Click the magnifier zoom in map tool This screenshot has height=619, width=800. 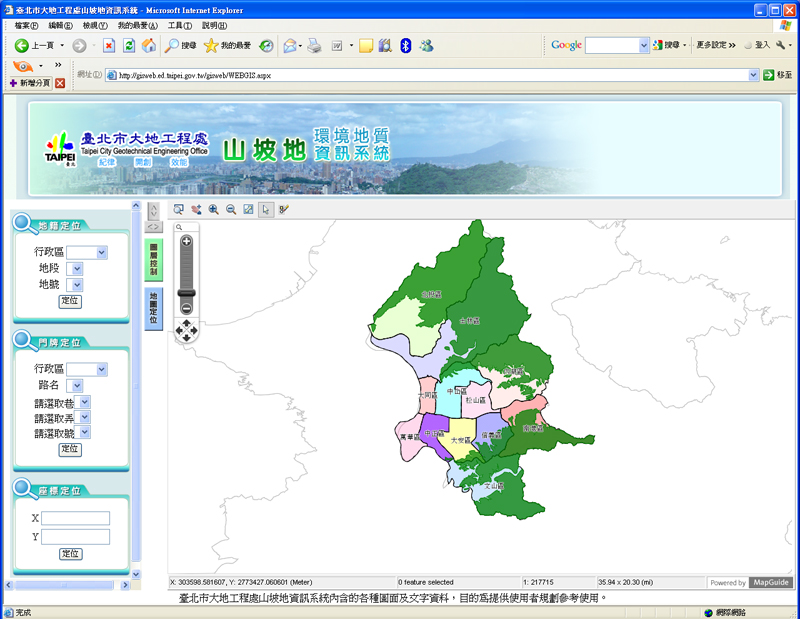click(x=213, y=209)
